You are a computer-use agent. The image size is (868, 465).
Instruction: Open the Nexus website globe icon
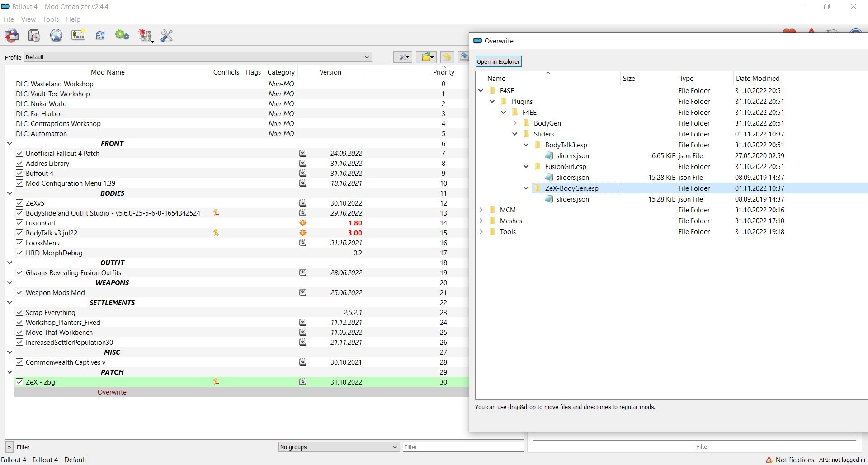[56, 35]
